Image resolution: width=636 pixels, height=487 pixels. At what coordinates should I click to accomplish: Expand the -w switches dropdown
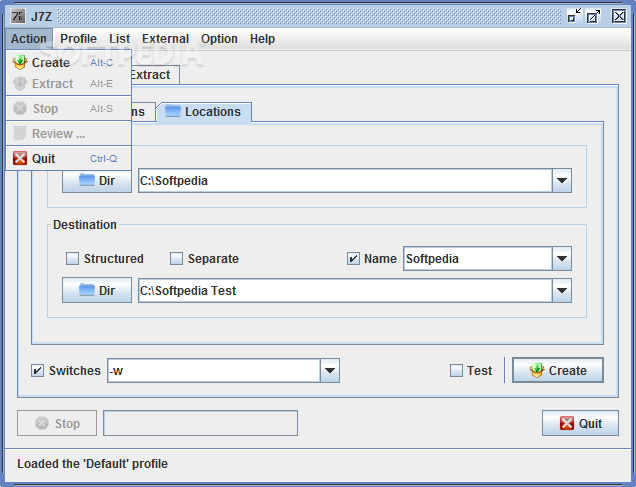pos(330,371)
